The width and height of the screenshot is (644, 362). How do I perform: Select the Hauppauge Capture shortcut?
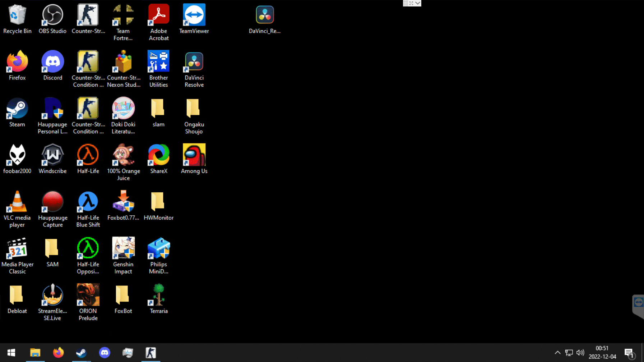click(53, 210)
